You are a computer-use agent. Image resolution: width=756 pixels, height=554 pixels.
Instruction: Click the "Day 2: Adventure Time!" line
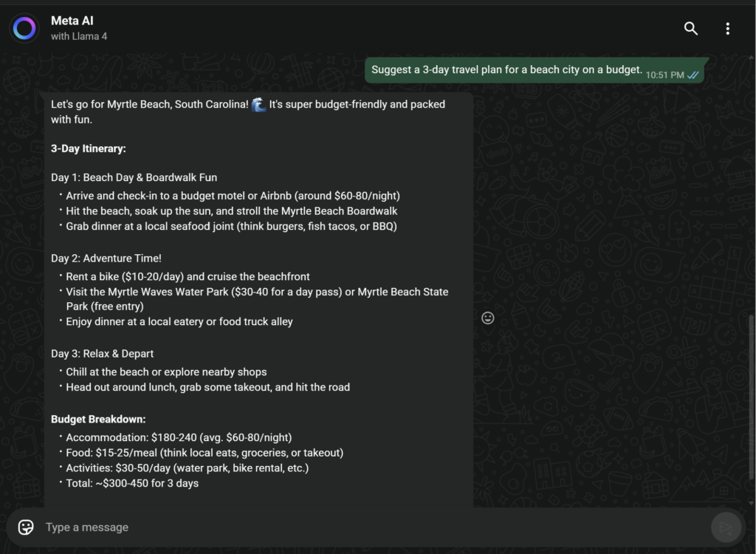click(x=106, y=258)
